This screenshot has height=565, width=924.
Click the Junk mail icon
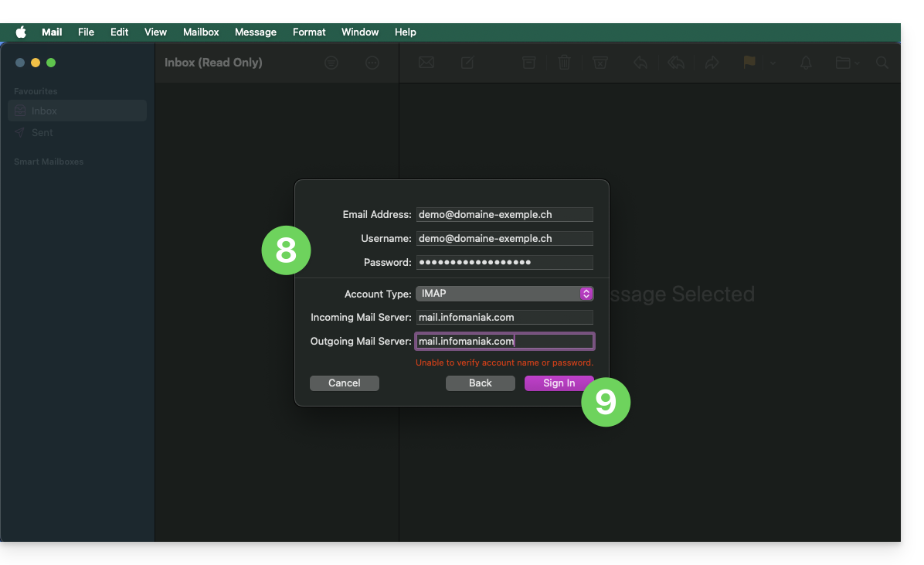(600, 63)
